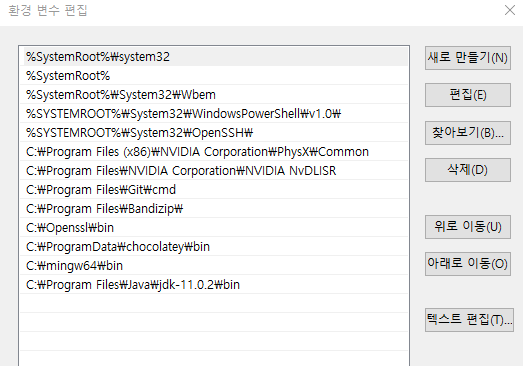Open the 텍스트 편집(T)... text editor
The image size is (523, 366).
[x=469, y=320]
